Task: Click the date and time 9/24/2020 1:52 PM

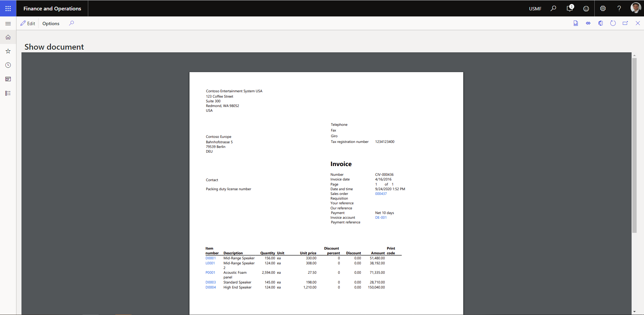Action: coord(390,189)
